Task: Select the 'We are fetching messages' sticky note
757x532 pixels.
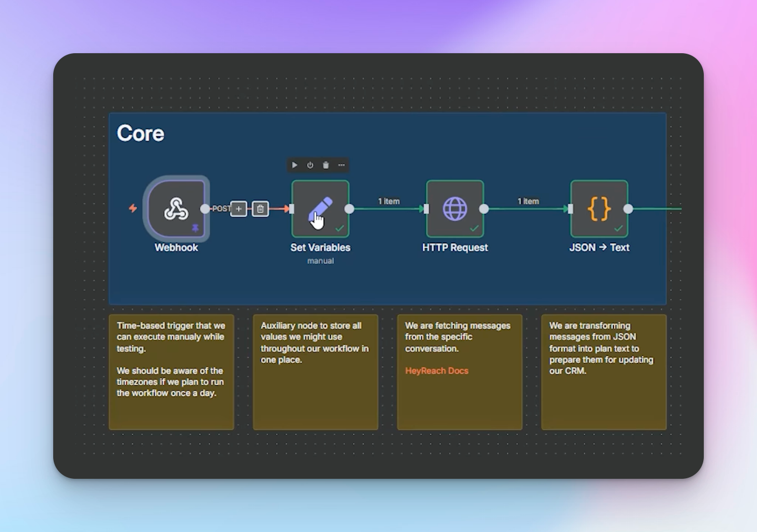Action: (x=459, y=372)
